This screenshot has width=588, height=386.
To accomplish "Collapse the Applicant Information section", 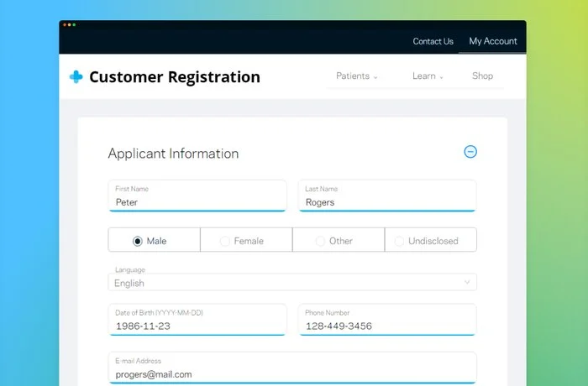I will tap(470, 152).
